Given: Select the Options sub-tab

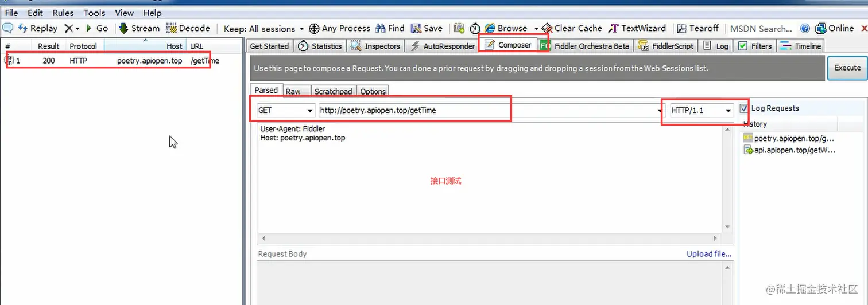Looking at the screenshot, I should pyautogui.click(x=373, y=91).
